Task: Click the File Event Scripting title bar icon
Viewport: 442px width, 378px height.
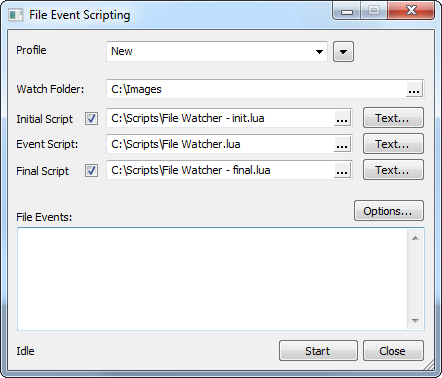Action: click(x=16, y=15)
